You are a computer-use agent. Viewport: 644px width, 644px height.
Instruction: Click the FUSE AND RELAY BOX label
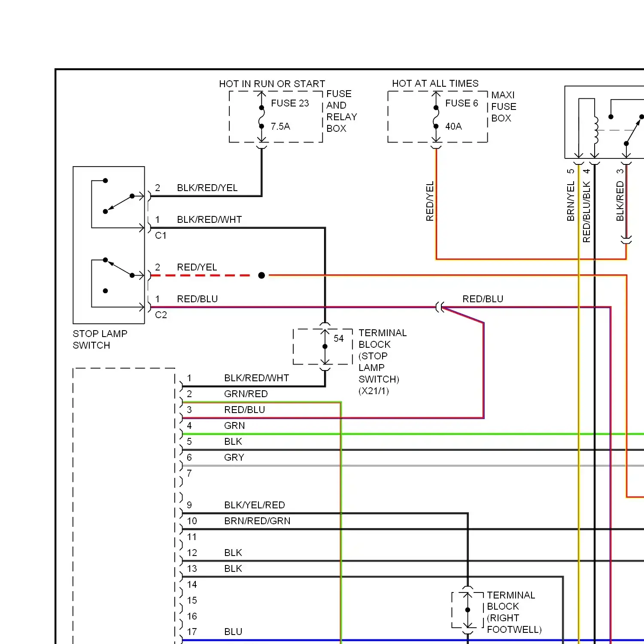(x=341, y=111)
